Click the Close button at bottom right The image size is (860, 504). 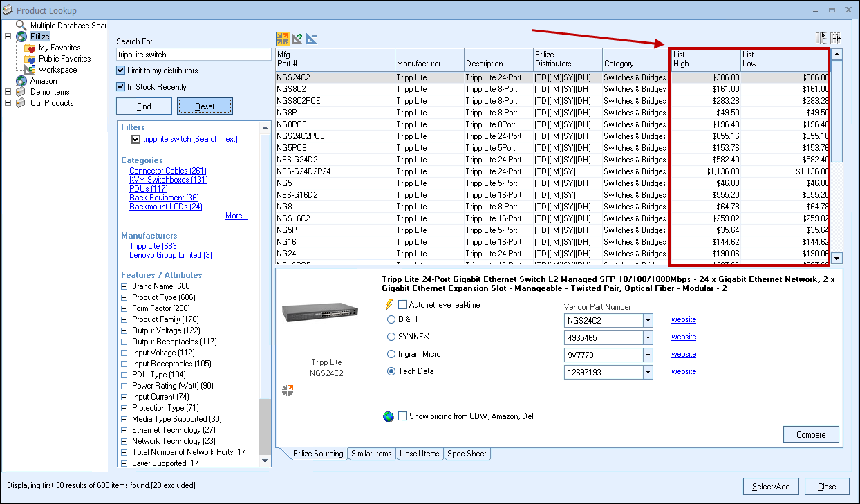pos(827,486)
